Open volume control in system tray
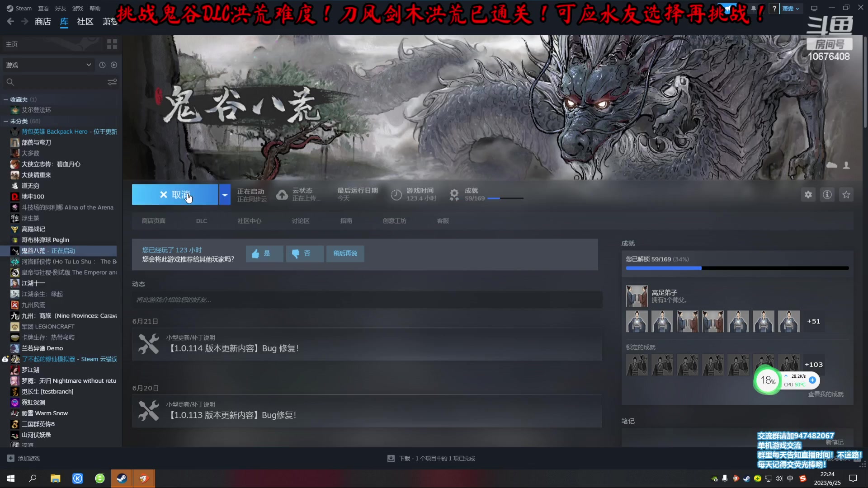 pyautogui.click(x=778, y=479)
